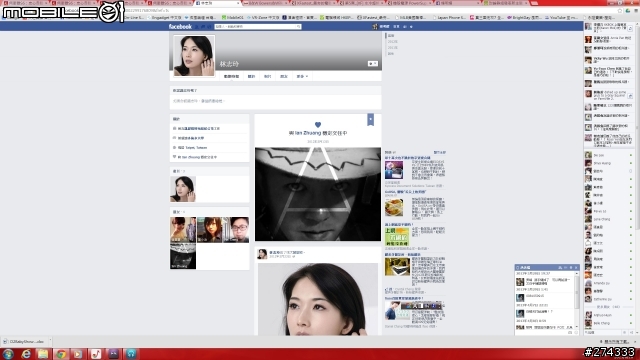Click chat window scroll down arrow
640x360 pixels.
tap(577, 327)
